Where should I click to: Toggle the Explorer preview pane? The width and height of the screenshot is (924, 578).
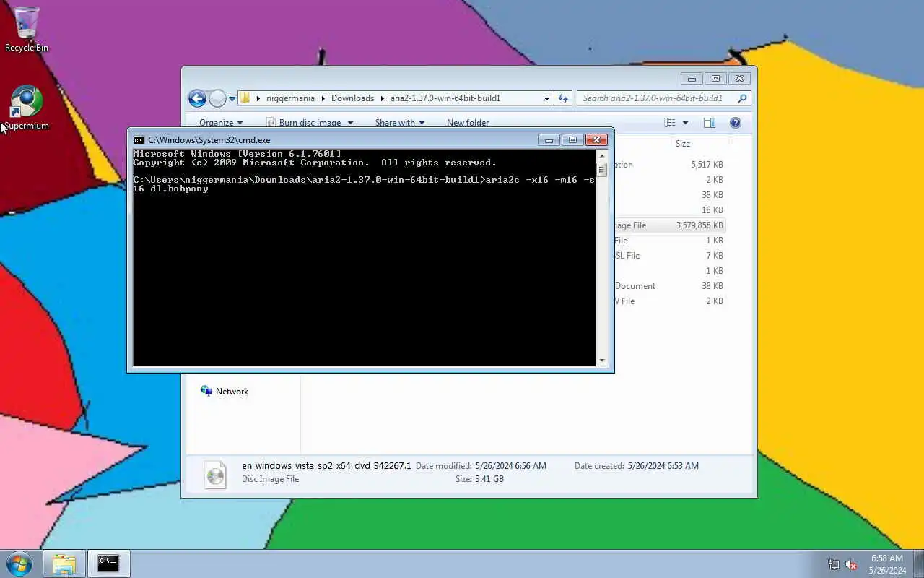[710, 123]
